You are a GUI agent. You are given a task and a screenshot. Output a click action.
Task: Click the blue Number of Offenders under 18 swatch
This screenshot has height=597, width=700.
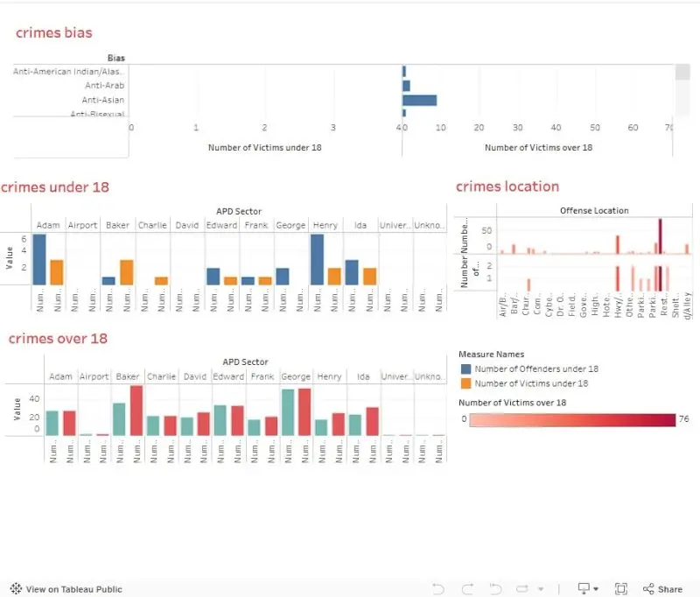[x=465, y=369]
